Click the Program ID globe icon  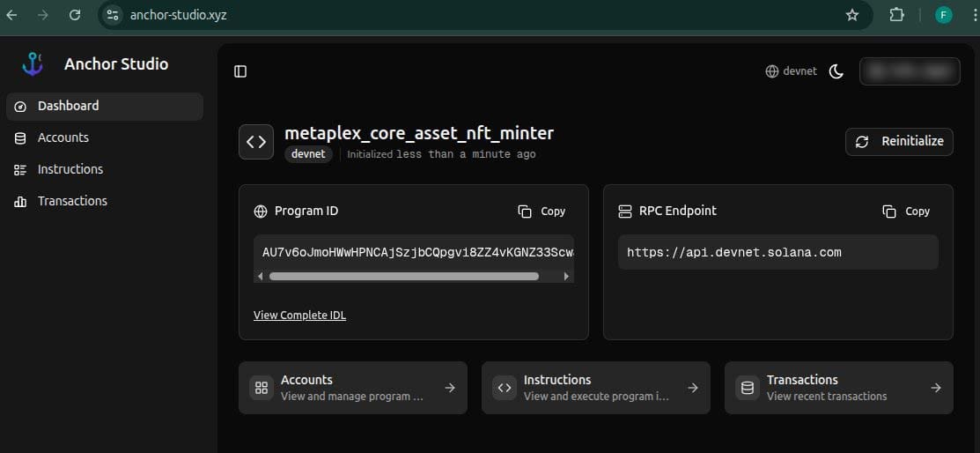pyautogui.click(x=261, y=212)
